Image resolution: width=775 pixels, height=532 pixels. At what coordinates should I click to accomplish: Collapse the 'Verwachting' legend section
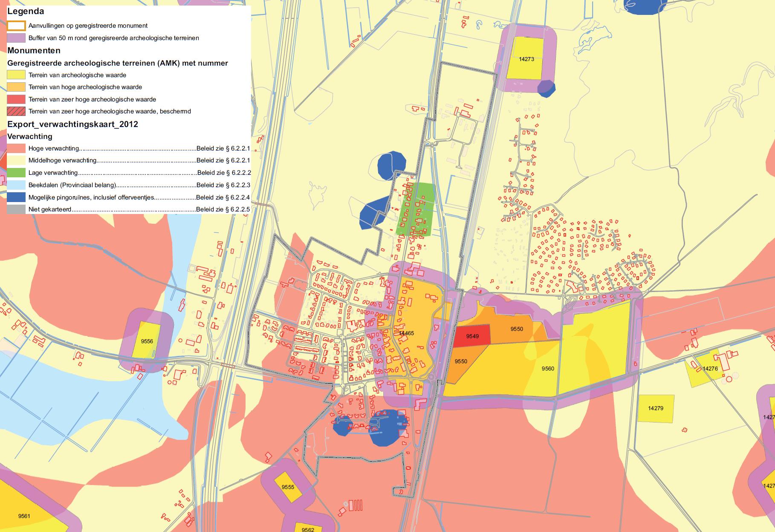pos(29,137)
